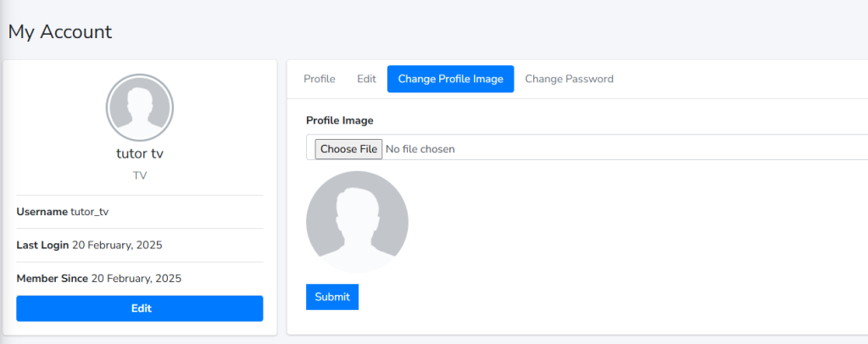Click the 'My Account' page heading
The image size is (868, 344).
tap(60, 32)
